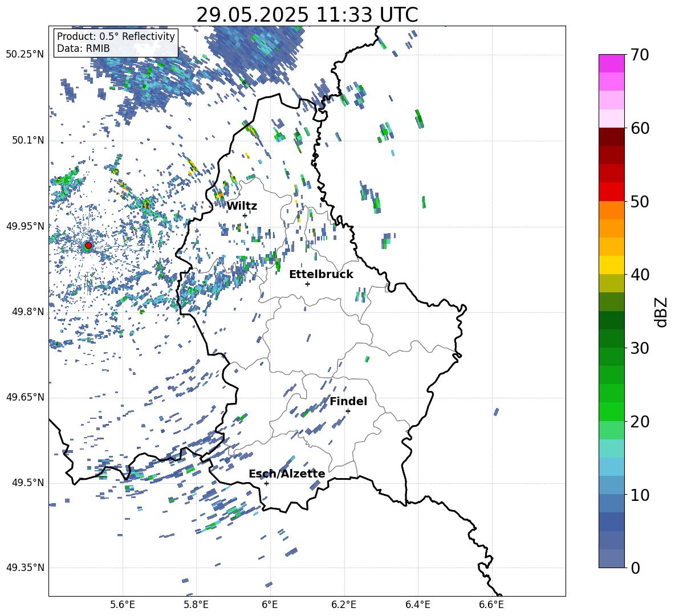Click the title '29.05.2025 11:33 UTC'

click(x=307, y=15)
